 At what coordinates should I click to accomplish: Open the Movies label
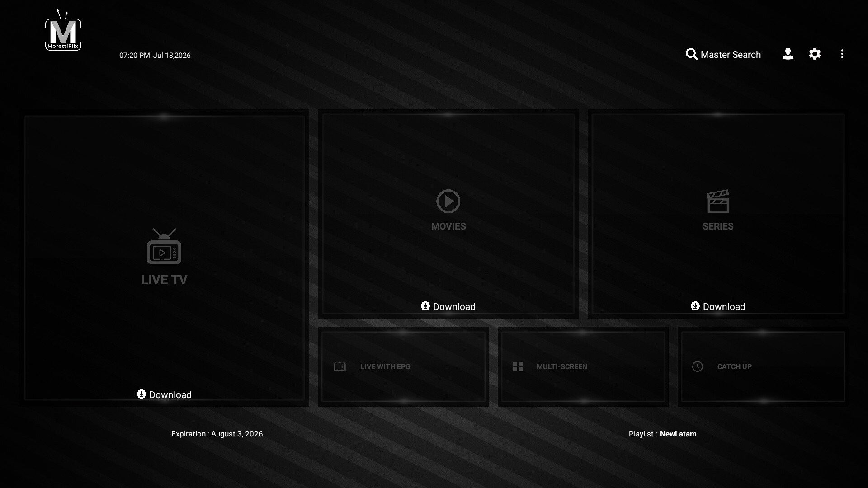point(448,226)
